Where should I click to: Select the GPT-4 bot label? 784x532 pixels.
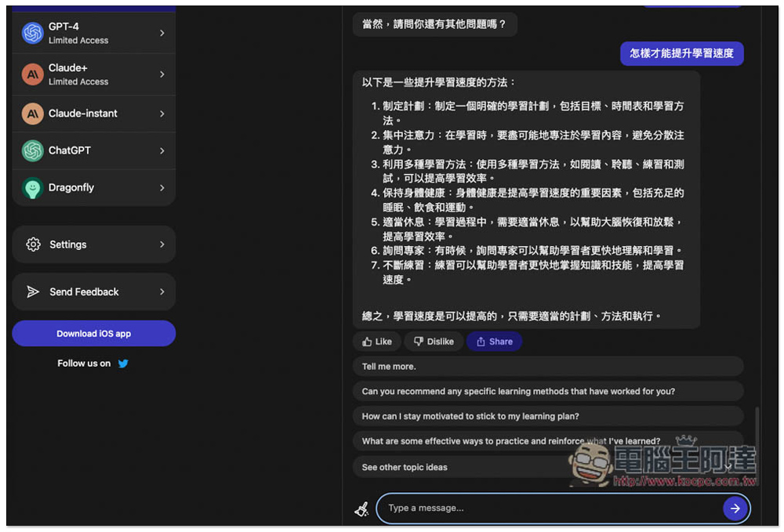64,27
